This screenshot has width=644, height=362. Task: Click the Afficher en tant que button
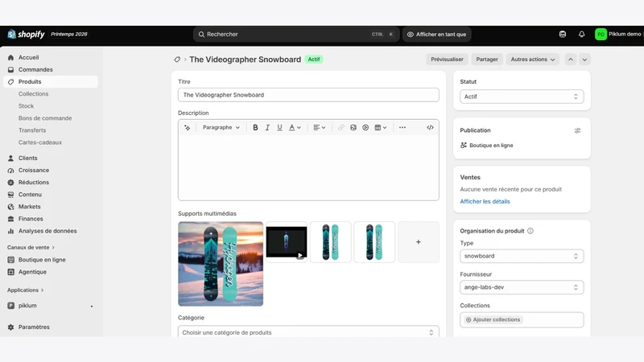[436, 35]
